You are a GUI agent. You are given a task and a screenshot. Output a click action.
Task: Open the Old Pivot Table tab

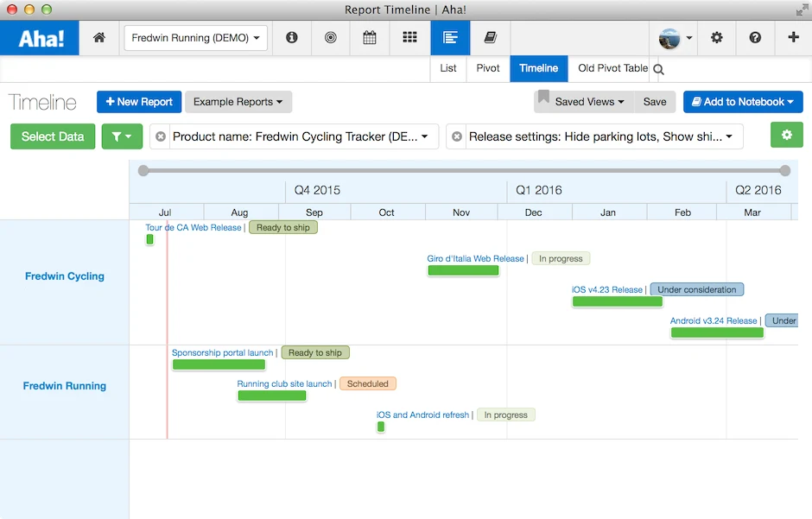click(x=612, y=68)
